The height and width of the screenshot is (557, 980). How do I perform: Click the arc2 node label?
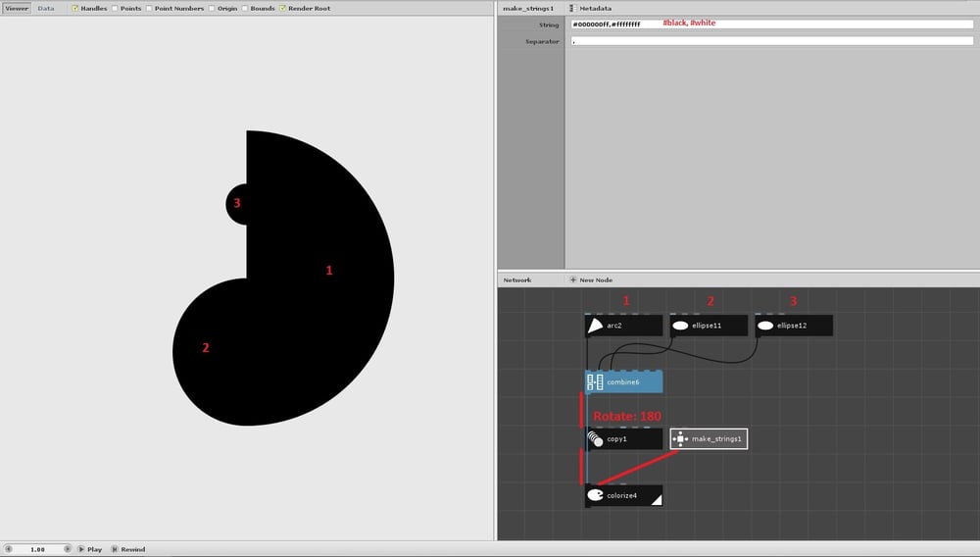click(614, 325)
